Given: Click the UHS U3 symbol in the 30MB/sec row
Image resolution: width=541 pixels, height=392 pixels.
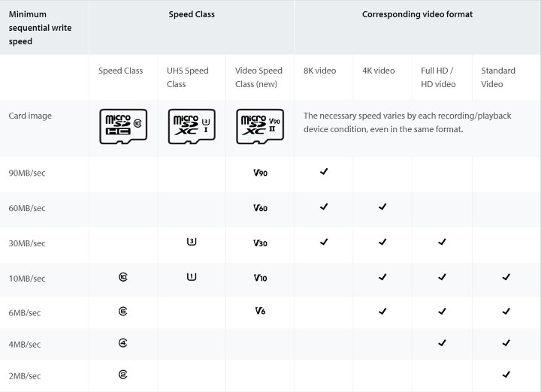Looking at the screenshot, I should tap(191, 242).
